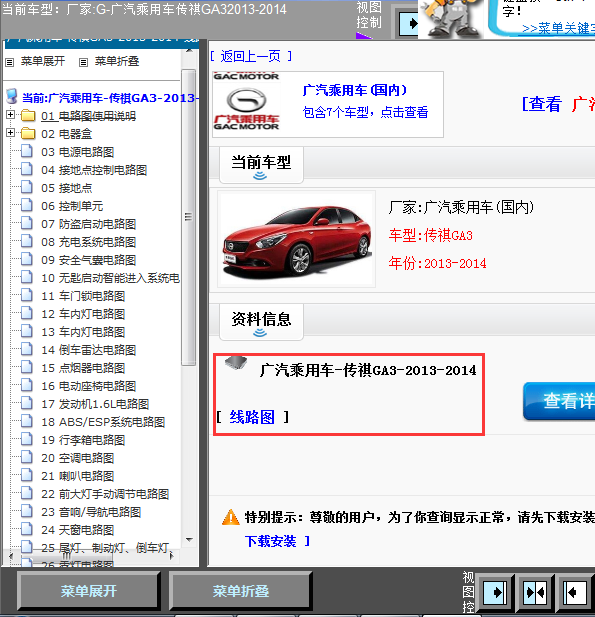Screen dimensions: 595x617
Task: Open 09 安全气囊电路图
Action: click(x=89, y=260)
